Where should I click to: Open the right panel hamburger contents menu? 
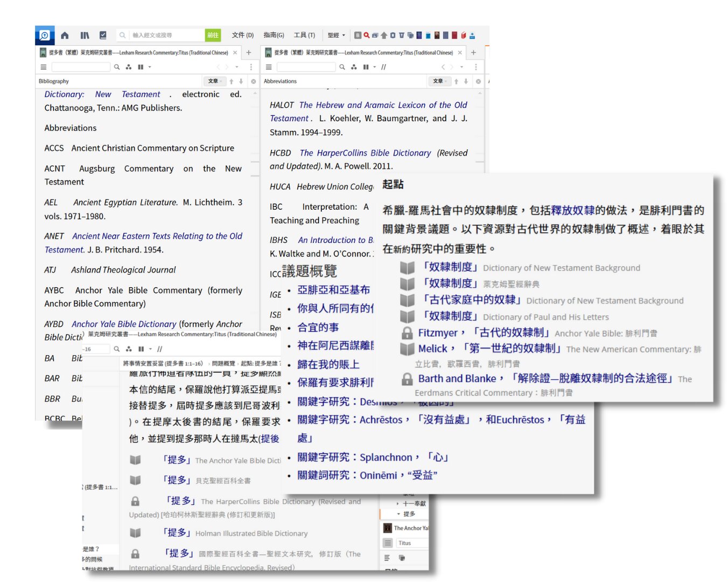tap(269, 67)
